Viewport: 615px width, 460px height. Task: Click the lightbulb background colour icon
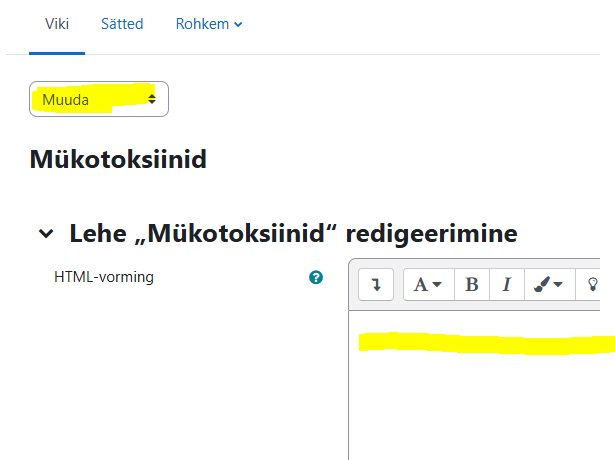[592, 285]
